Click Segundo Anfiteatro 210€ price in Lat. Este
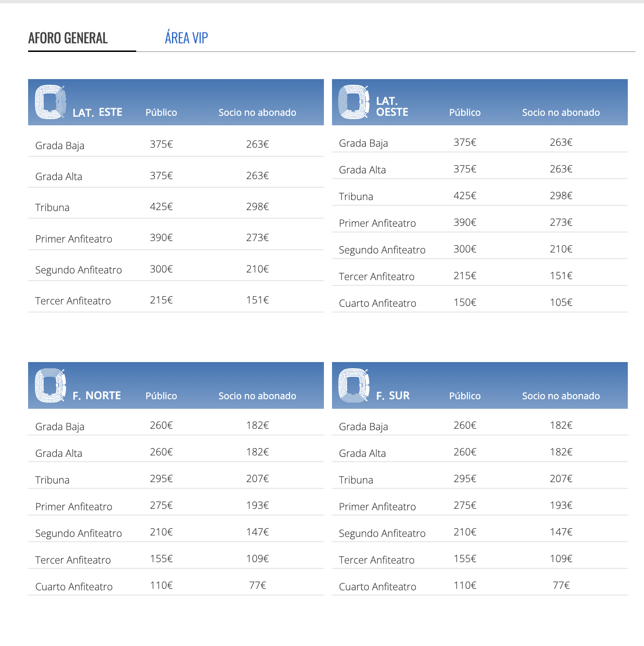Image resolution: width=644 pixels, height=646 pixels. coord(257,269)
